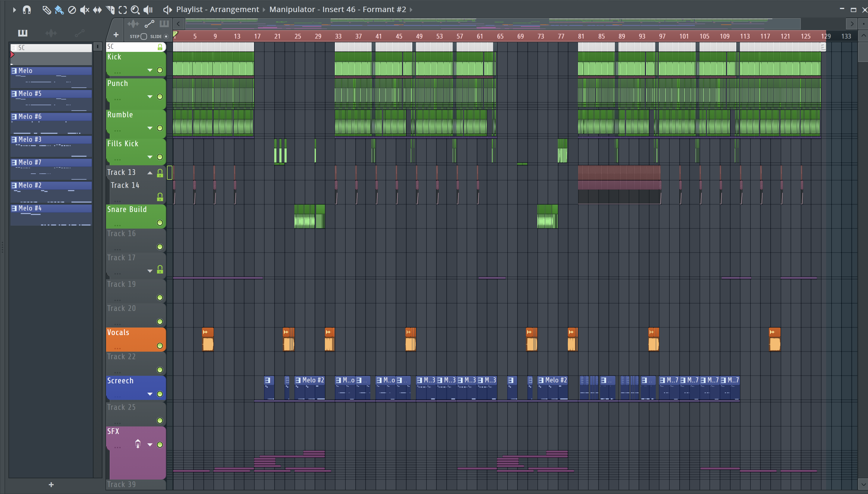The height and width of the screenshot is (494, 868).
Task: Focus audio clips via waveform icon above STEP
Action: click(x=133, y=24)
